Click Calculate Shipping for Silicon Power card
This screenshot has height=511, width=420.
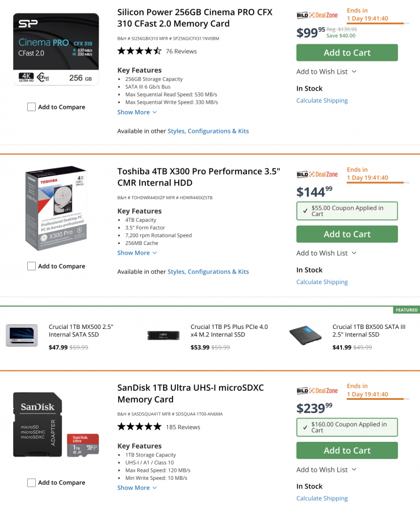pos(322,100)
